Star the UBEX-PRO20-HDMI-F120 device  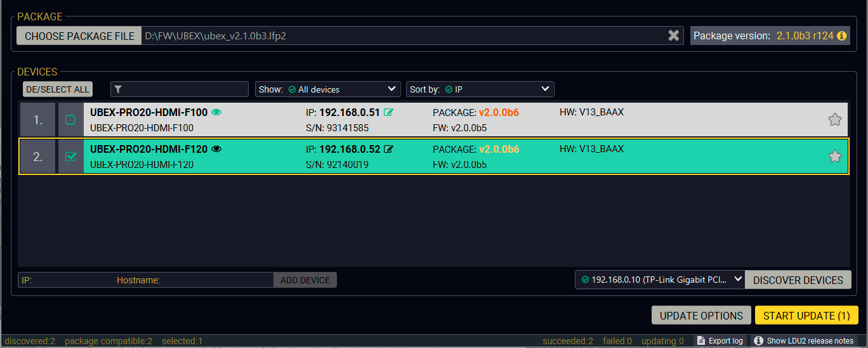coord(835,157)
